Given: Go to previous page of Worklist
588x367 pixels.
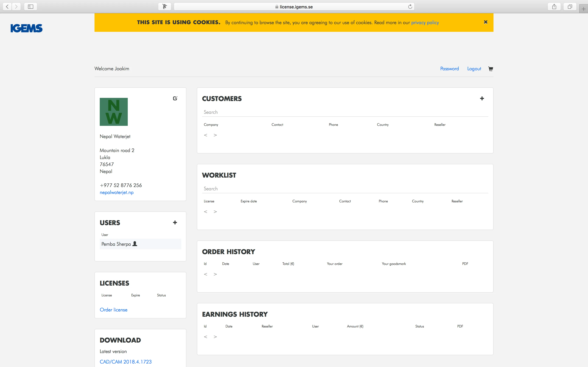Looking at the screenshot, I should pos(206,212).
